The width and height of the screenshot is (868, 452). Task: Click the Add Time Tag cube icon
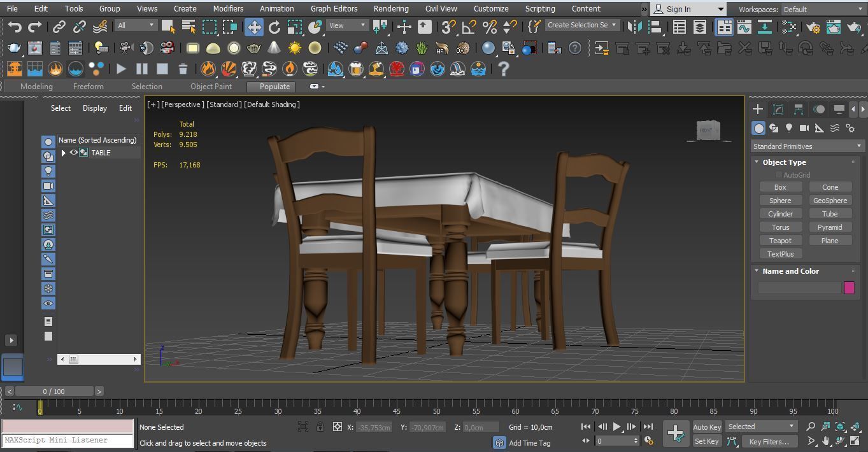(500, 442)
